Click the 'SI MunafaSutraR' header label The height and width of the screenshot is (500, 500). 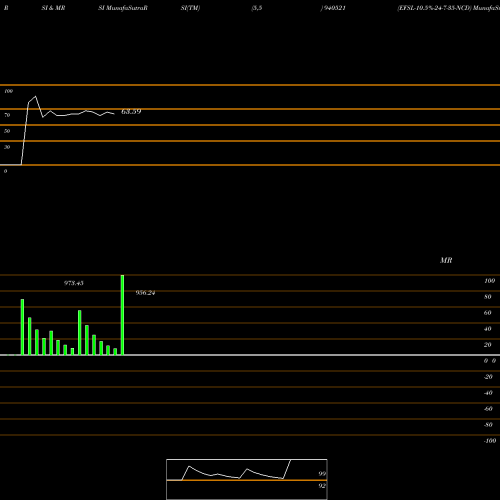pos(123,8)
